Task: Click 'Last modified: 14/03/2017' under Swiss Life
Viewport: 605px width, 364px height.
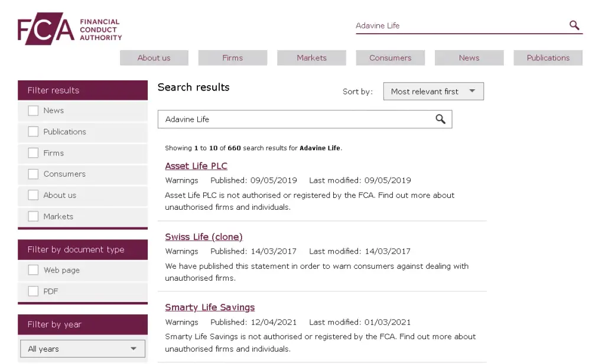Action: [360, 251]
